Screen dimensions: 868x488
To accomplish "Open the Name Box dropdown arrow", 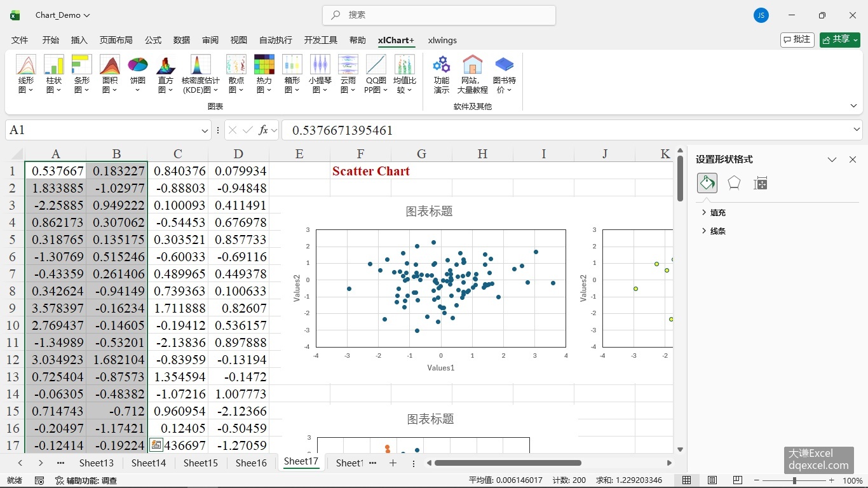I will [205, 130].
